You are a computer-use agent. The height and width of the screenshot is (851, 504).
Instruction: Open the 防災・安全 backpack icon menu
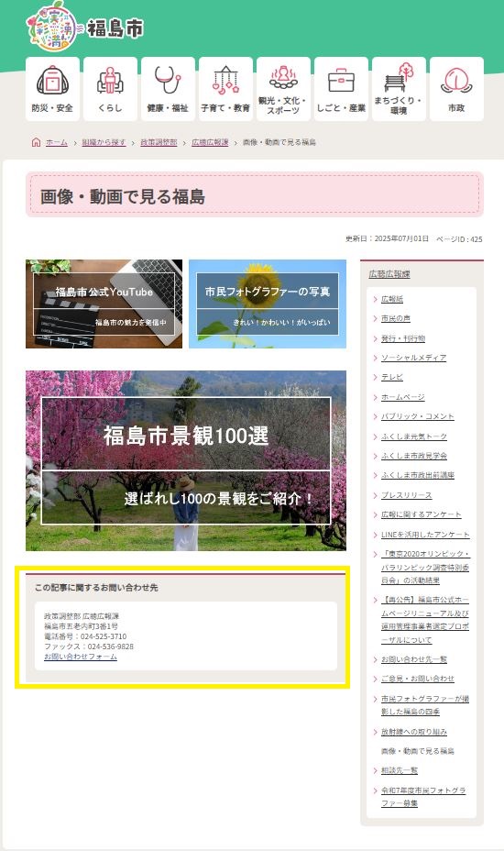52,89
